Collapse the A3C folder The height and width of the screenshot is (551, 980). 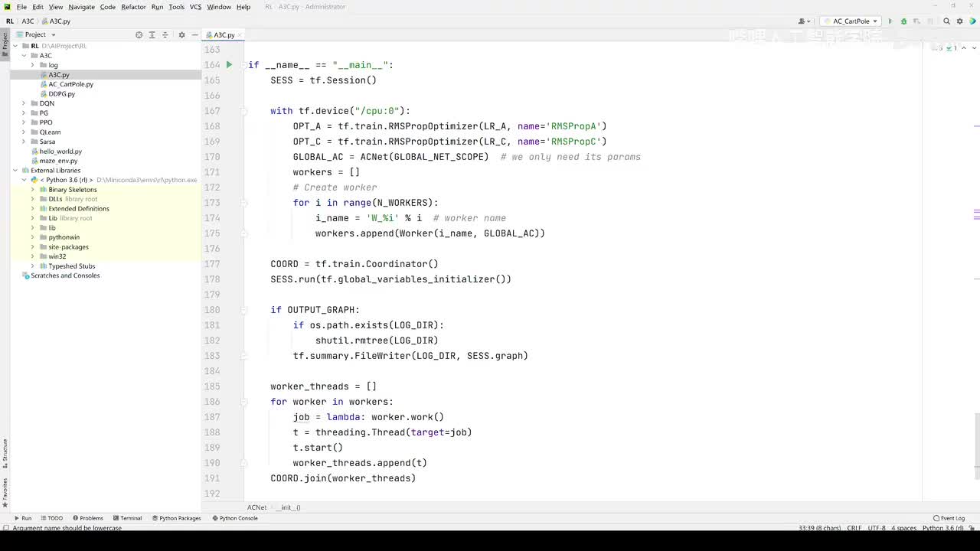tap(24, 56)
